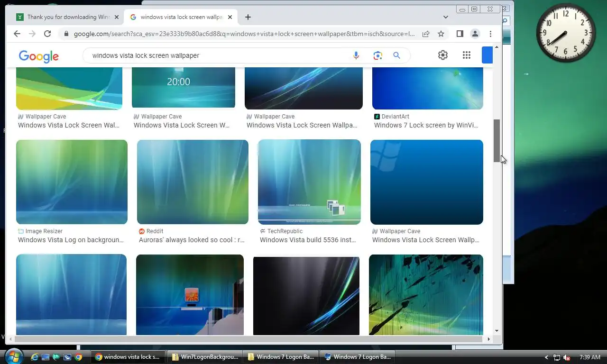Go to the Google logo homepage

(x=39, y=56)
